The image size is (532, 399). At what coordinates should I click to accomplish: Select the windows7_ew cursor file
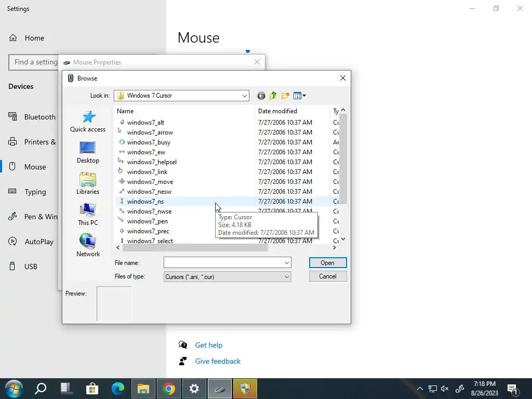(x=146, y=152)
